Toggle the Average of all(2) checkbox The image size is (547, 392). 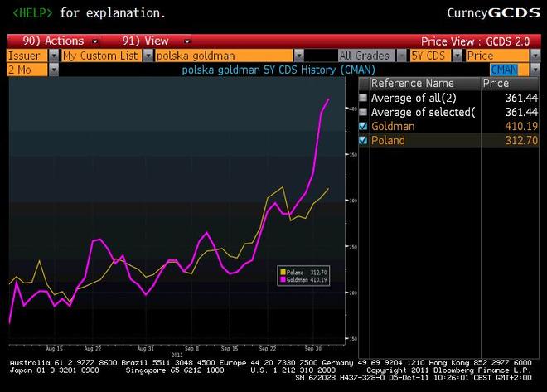363,98
